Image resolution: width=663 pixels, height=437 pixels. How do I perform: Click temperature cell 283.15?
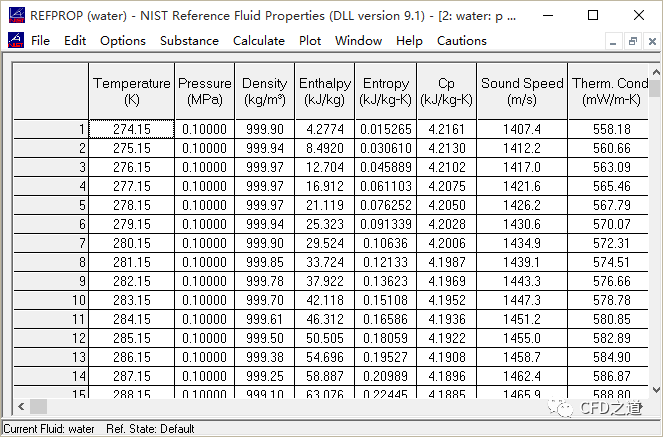coord(132,300)
